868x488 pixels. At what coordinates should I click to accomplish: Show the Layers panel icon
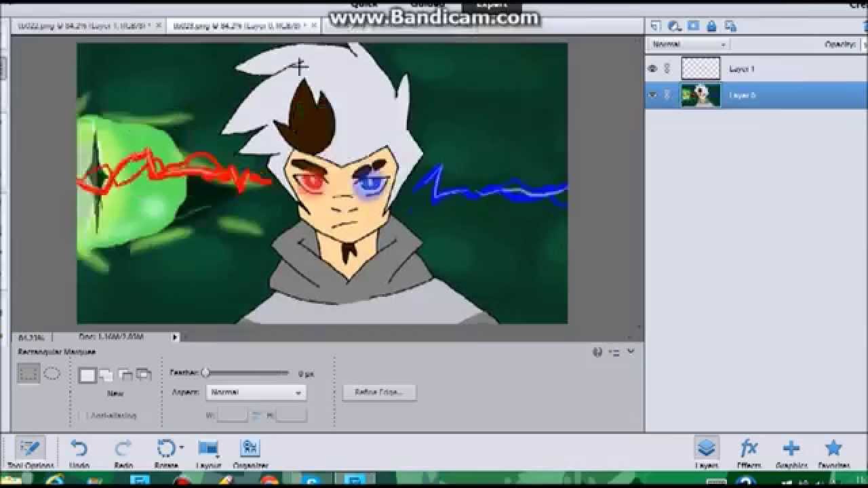pos(707,449)
